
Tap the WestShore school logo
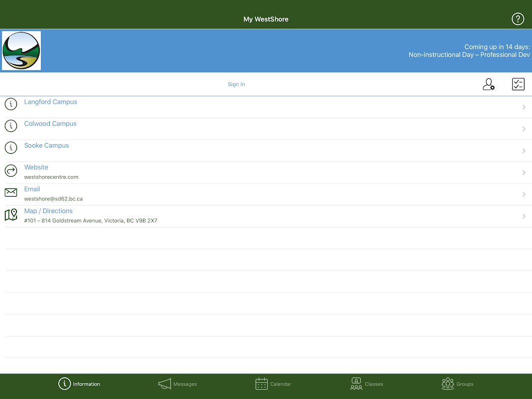coord(21,50)
